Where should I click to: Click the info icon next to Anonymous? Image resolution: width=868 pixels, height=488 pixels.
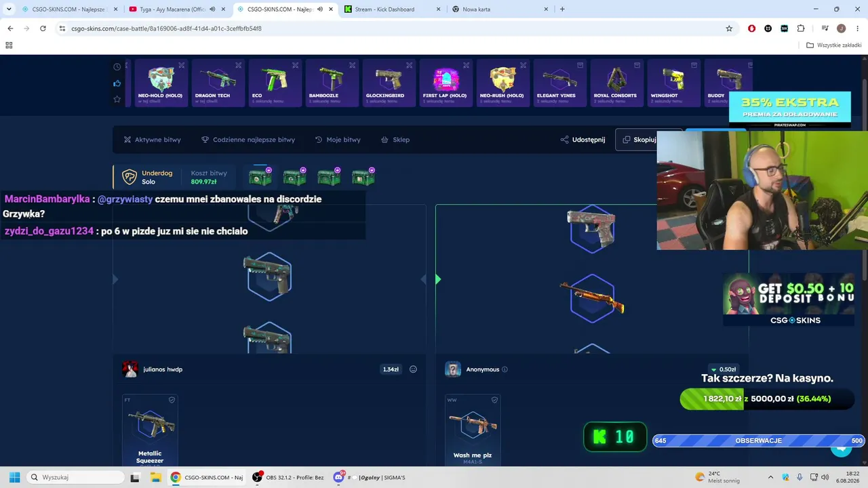pos(505,369)
